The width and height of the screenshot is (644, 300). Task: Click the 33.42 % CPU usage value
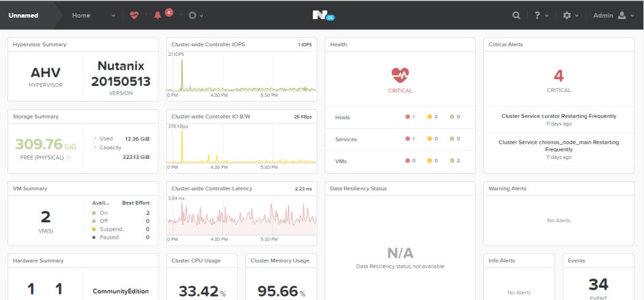click(x=202, y=291)
